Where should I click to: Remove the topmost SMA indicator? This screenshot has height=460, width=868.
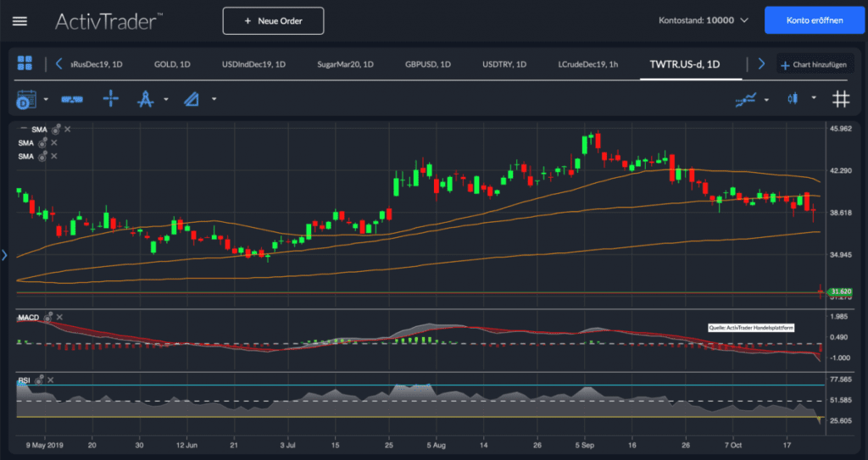pos(68,130)
